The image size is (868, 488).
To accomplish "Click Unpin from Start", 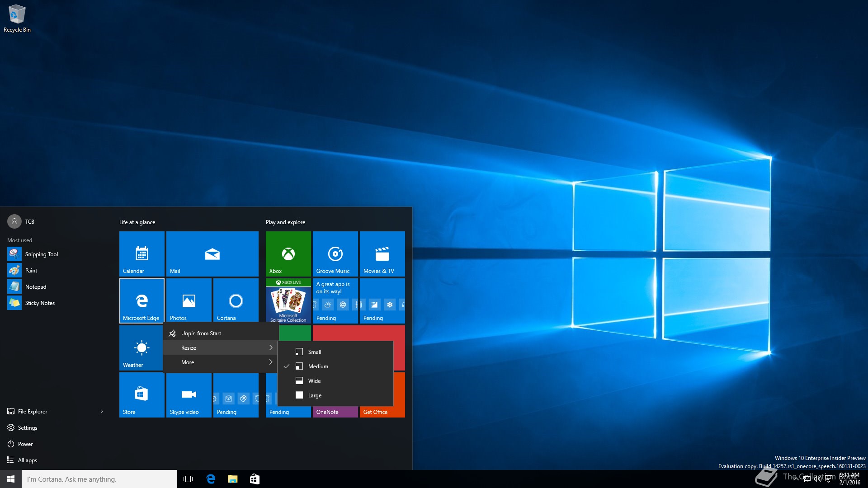I will click(201, 333).
